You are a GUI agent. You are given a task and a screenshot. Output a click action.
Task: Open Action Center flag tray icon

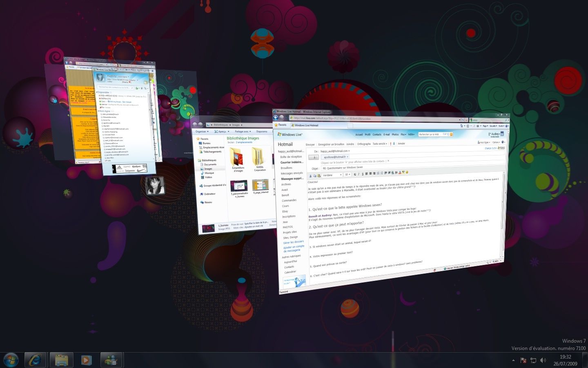[523, 360]
